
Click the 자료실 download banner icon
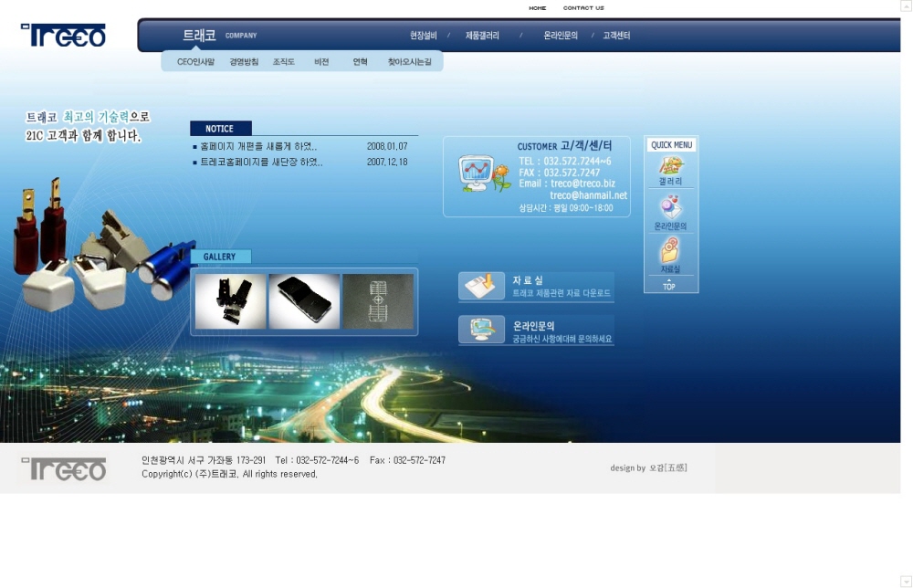[x=481, y=286]
